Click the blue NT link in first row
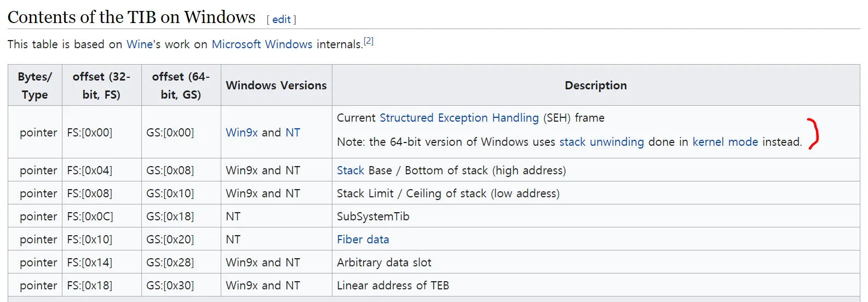 pyautogui.click(x=292, y=133)
